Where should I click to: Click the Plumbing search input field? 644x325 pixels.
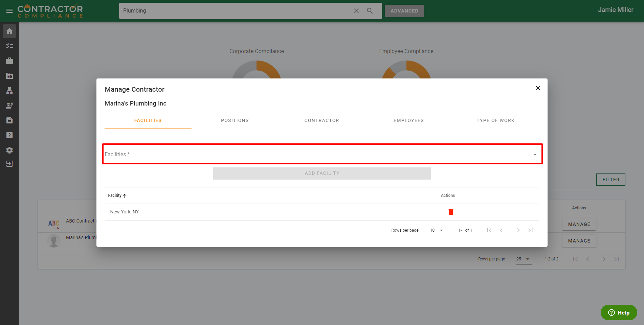coord(234,11)
